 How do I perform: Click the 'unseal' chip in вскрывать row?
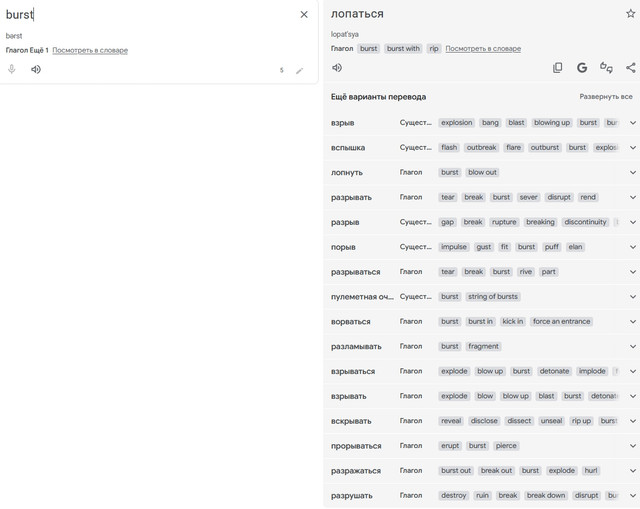(551, 421)
